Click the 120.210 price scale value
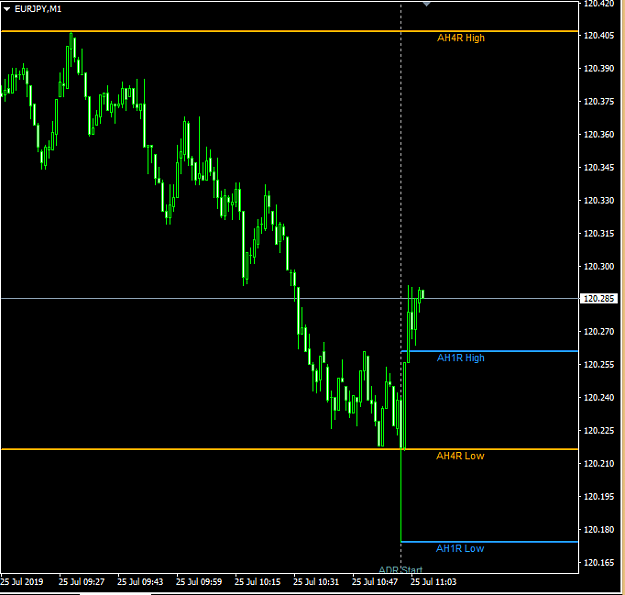 [599, 463]
